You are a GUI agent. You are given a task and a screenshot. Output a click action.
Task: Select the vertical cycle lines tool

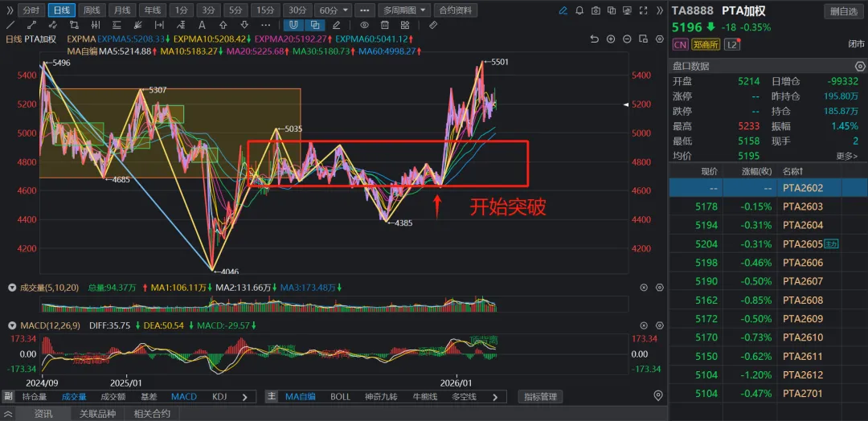click(x=95, y=25)
